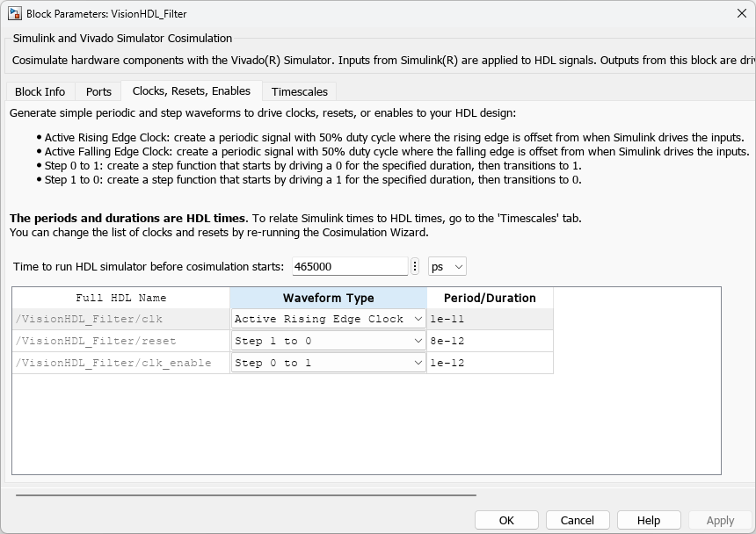Go to the Timescales tab
Image resolution: width=756 pixels, height=534 pixels.
(x=299, y=91)
